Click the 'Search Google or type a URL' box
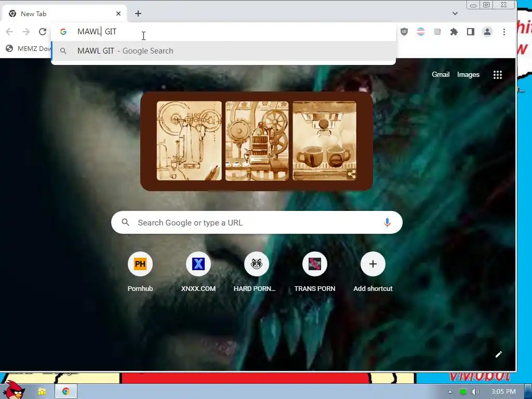Screen dimensions: 532x399 tap(257, 222)
